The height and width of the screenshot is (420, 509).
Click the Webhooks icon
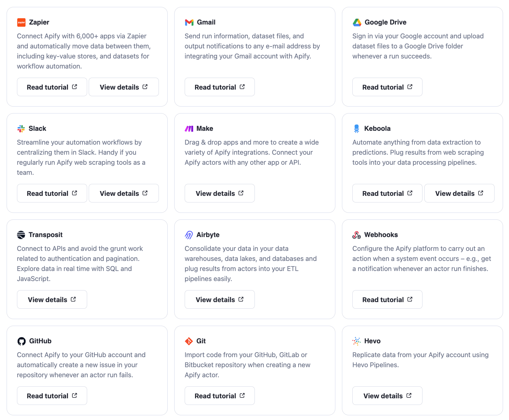click(356, 235)
